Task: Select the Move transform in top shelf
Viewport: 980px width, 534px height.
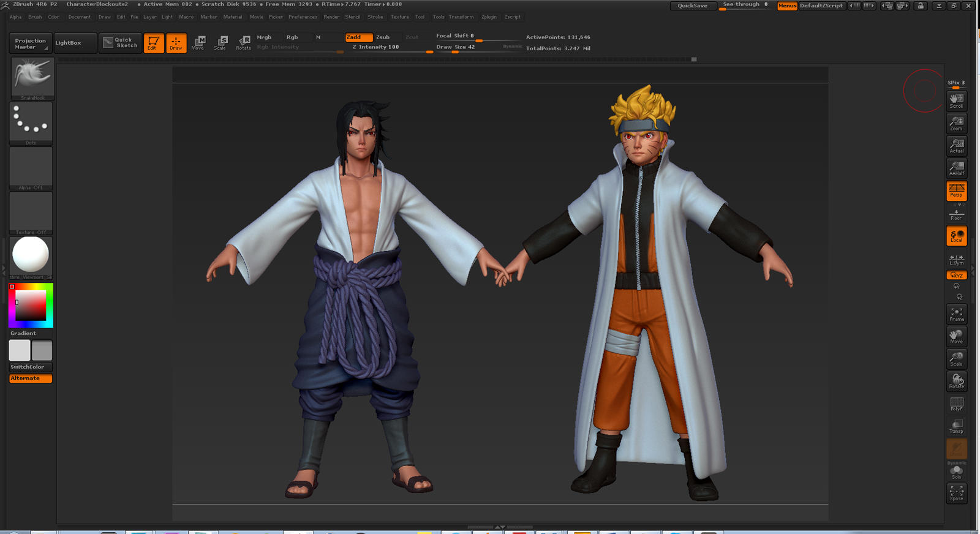Action: (198, 43)
